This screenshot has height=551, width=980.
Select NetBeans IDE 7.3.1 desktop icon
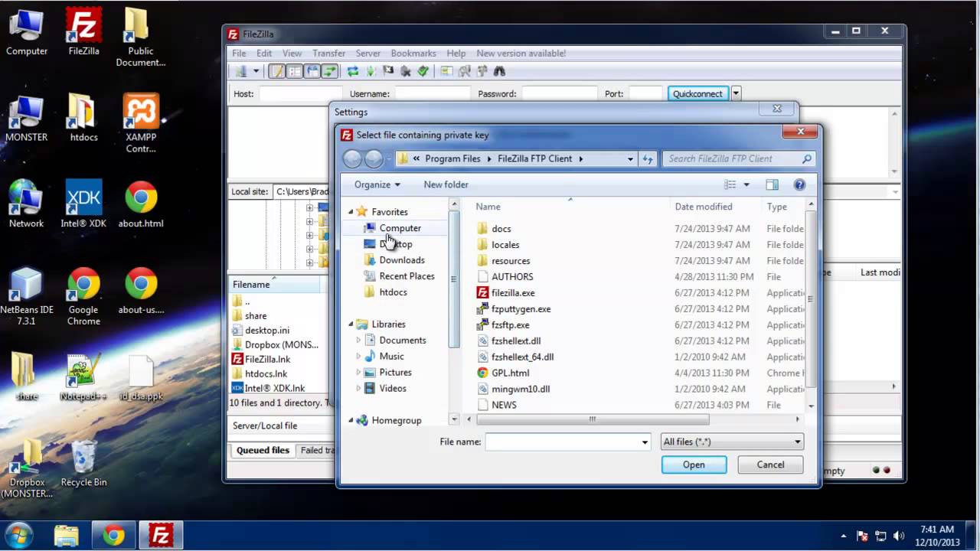(27, 295)
